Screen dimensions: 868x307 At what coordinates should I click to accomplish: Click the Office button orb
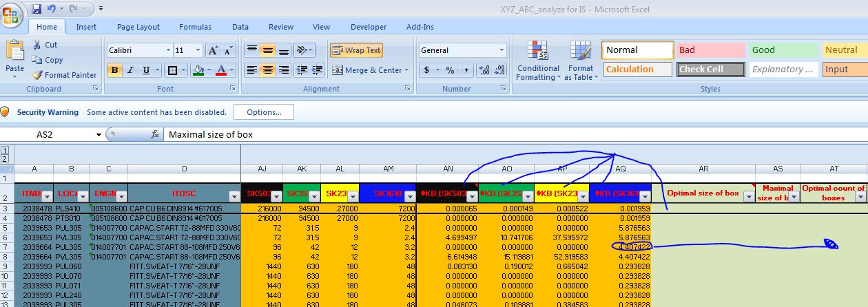(12, 14)
